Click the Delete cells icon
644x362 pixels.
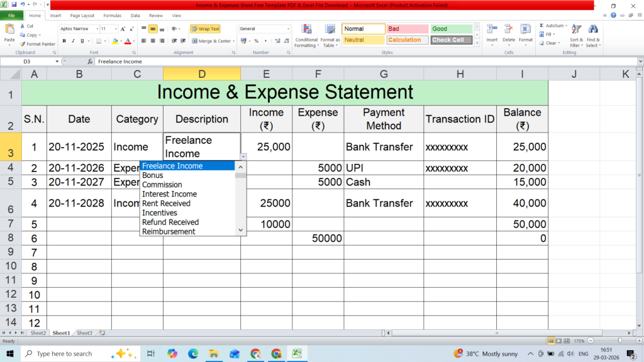point(508,30)
